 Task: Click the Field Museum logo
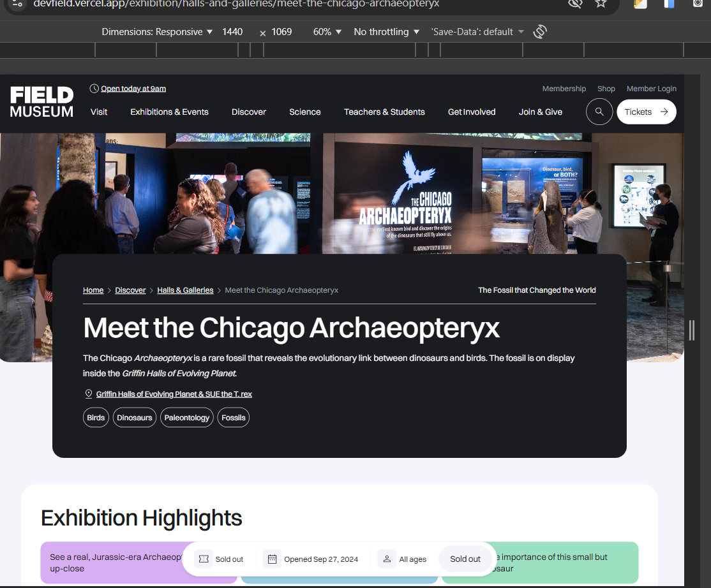click(x=41, y=102)
